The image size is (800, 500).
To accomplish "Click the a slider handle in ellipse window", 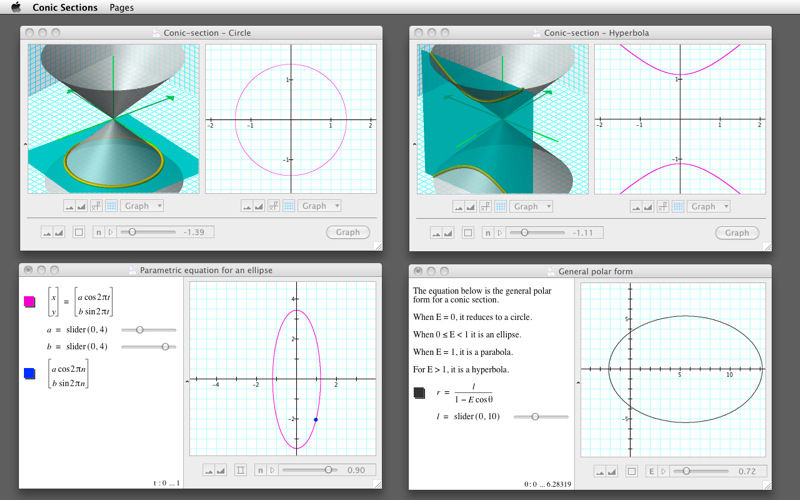I will pos(139,330).
